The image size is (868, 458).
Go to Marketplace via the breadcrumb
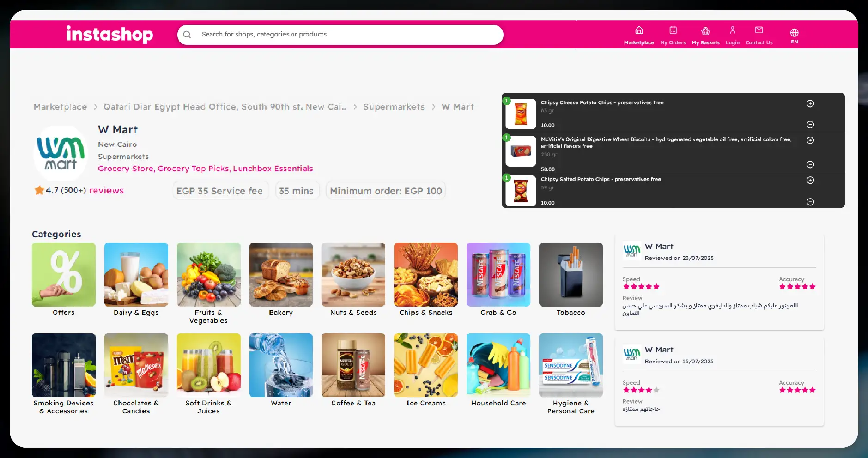click(x=60, y=107)
